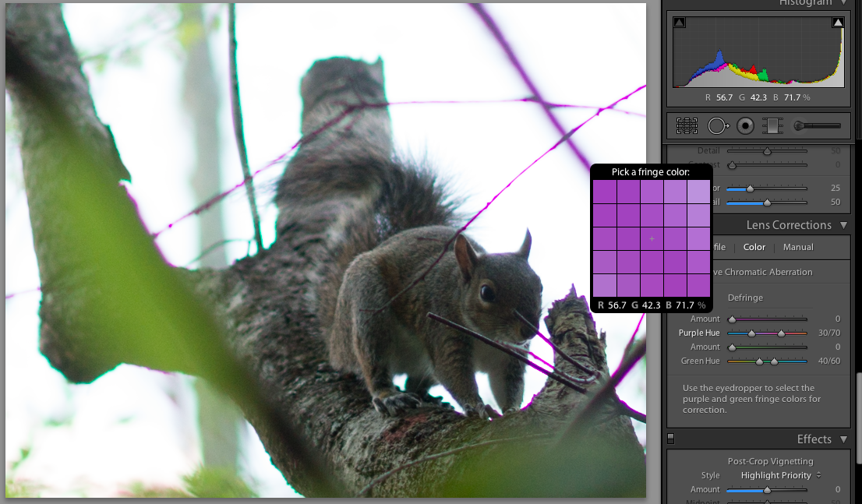Choose the Graduated Filter tool
Image resolution: width=862 pixels, height=504 pixels.
[x=772, y=125]
